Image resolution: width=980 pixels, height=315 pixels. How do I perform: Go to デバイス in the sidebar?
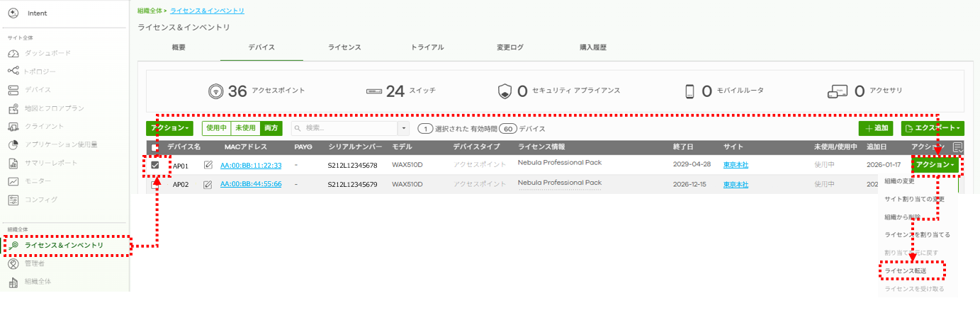click(x=38, y=90)
